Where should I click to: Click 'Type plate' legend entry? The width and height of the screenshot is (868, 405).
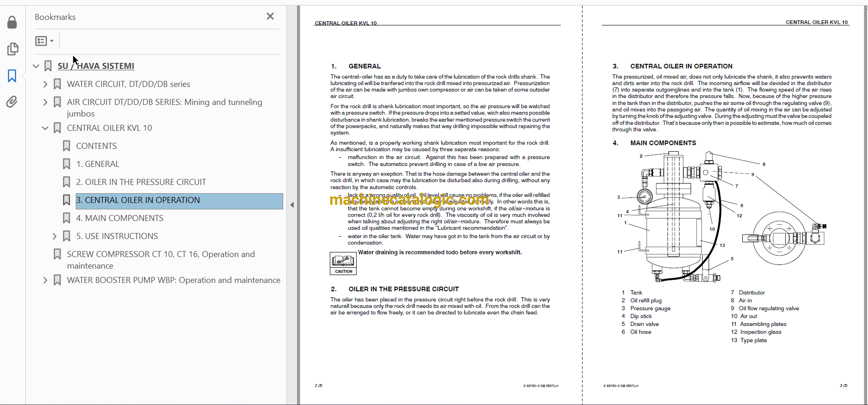tap(753, 340)
